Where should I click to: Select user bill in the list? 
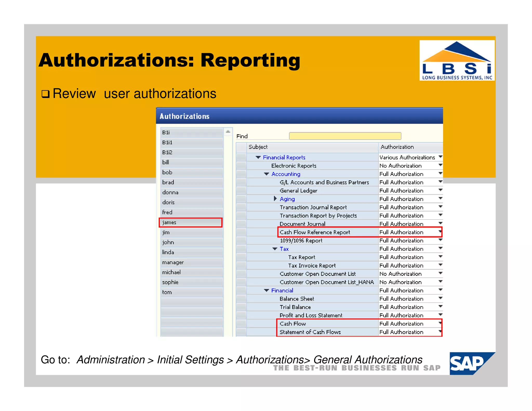[x=192, y=162]
